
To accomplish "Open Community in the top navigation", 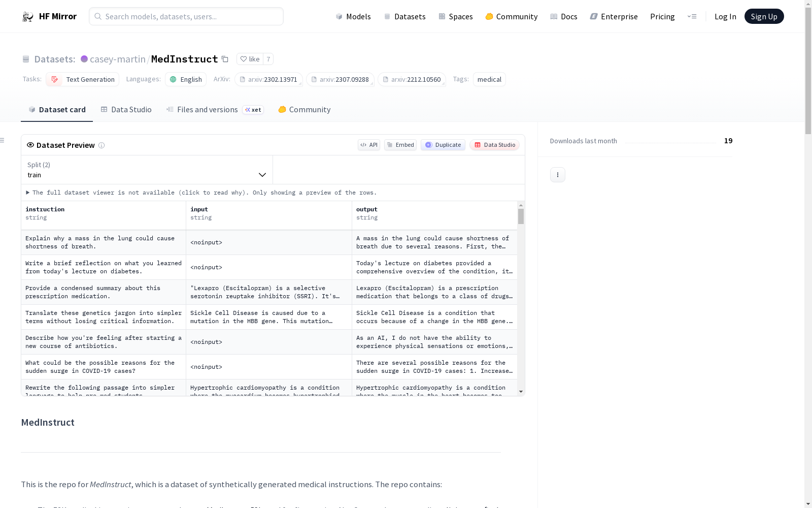I will click(x=511, y=16).
